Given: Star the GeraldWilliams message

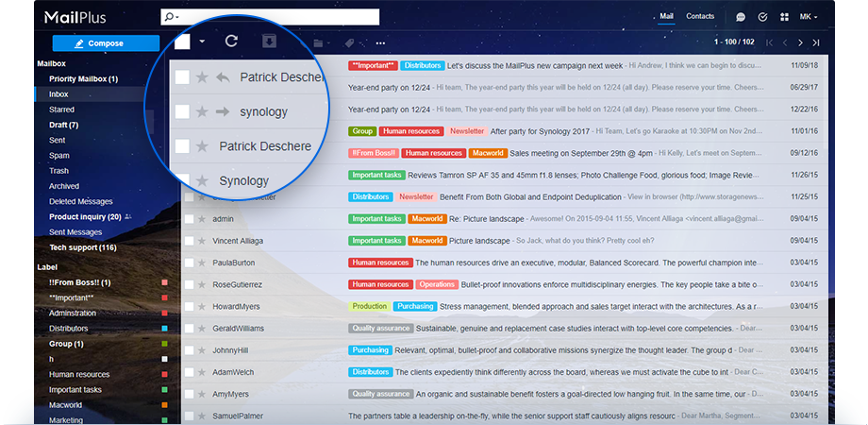Looking at the screenshot, I should click(x=202, y=328).
